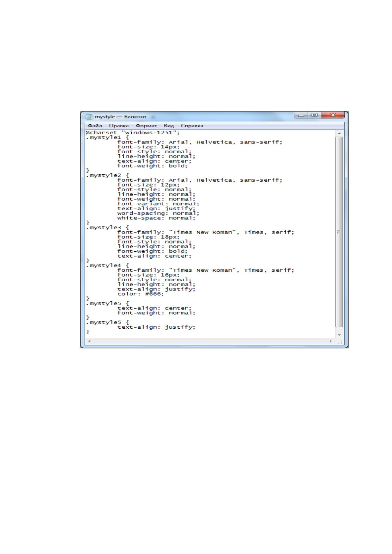Open the Формат menu
392x554 pixels.
point(146,126)
